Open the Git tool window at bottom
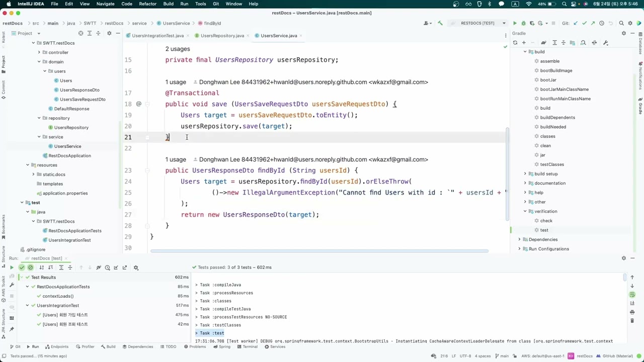 point(15,347)
